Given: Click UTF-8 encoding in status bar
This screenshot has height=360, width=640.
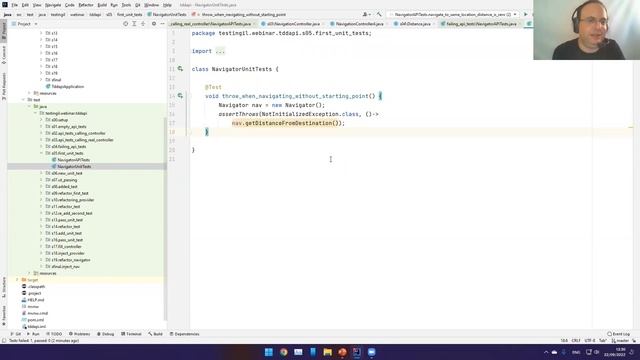Looking at the screenshot, I should click(590, 340).
